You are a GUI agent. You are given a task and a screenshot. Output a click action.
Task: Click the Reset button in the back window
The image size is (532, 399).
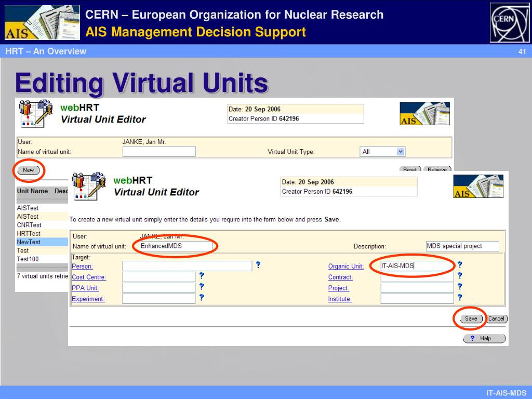point(410,169)
